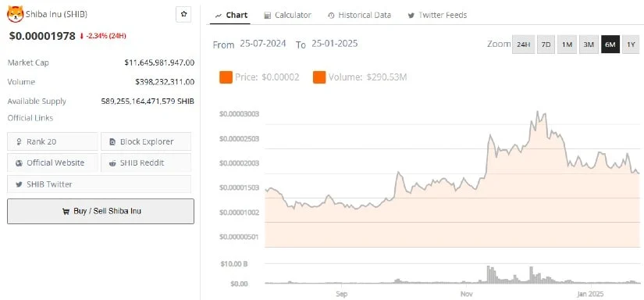Click the $10.00 B volume axis label

tap(233, 264)
